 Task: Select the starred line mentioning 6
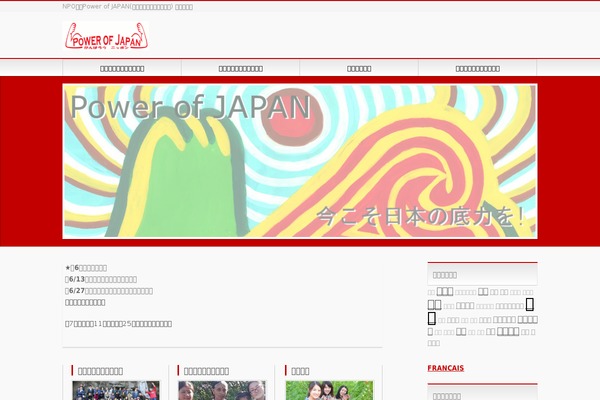click(x=86, y=268)
